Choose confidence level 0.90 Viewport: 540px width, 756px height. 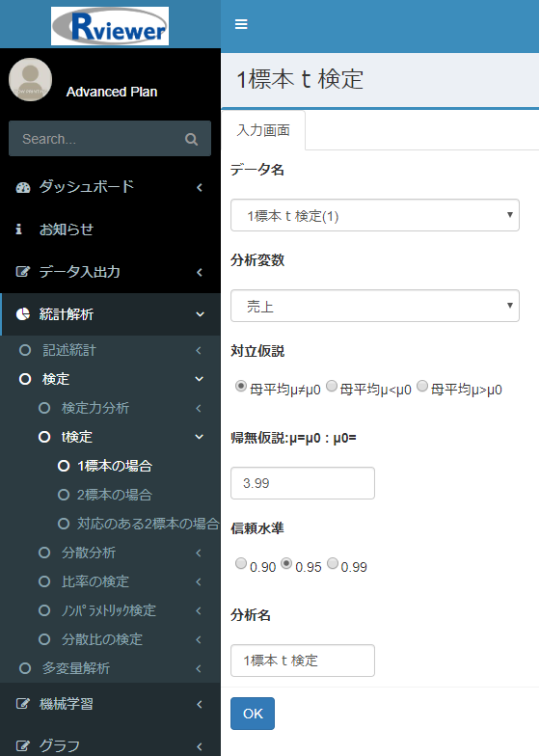tap(241, 563)
